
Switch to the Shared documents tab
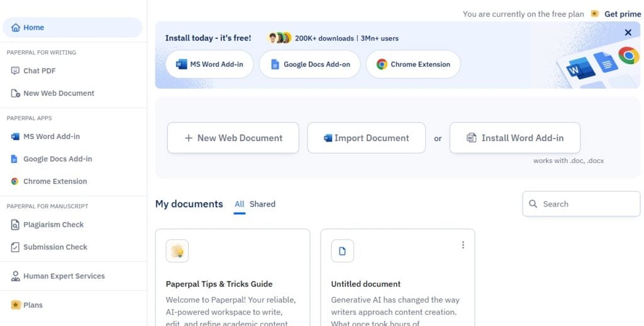point(262,205)
